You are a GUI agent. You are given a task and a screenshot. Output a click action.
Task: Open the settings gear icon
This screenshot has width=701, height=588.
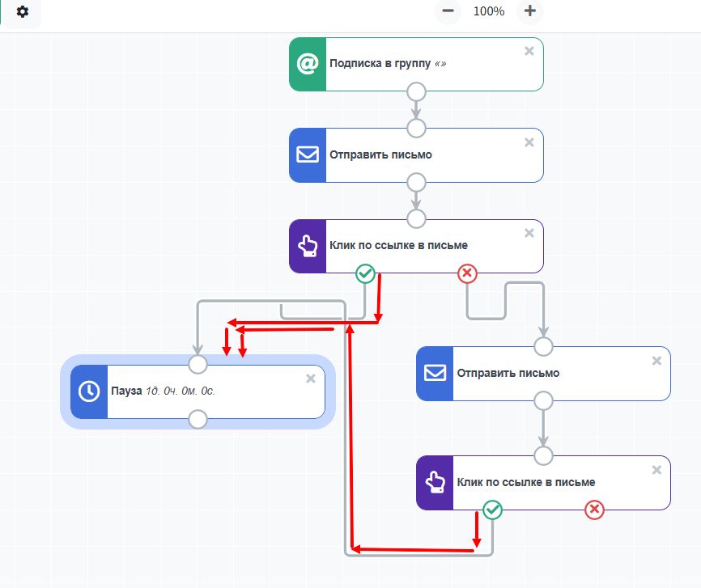point(23,12)
